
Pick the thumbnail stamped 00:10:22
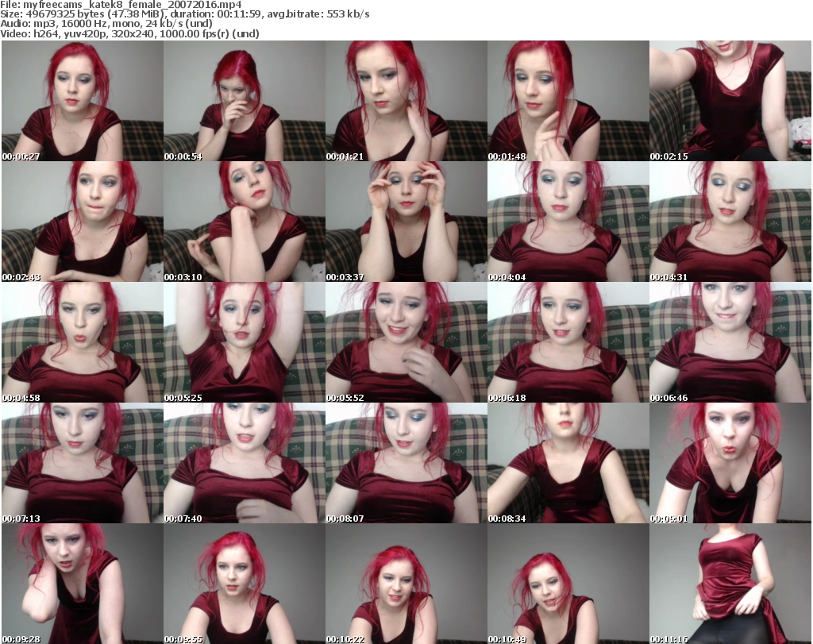click(406, 584)
